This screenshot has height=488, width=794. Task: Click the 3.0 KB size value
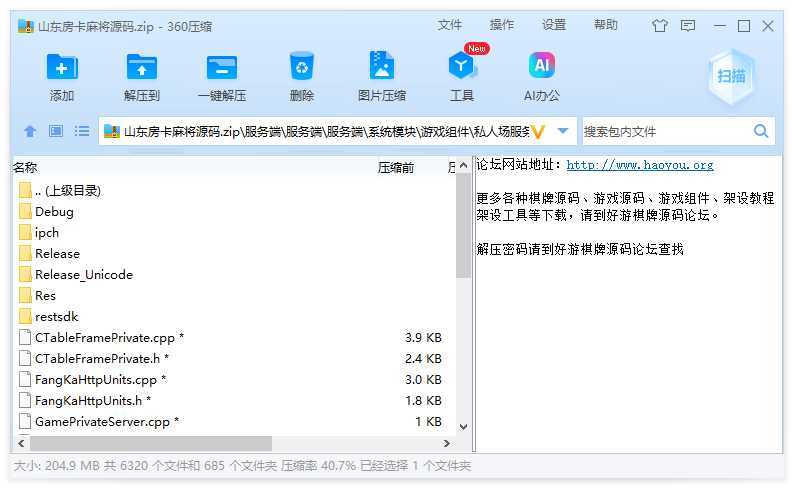[423, 380]
